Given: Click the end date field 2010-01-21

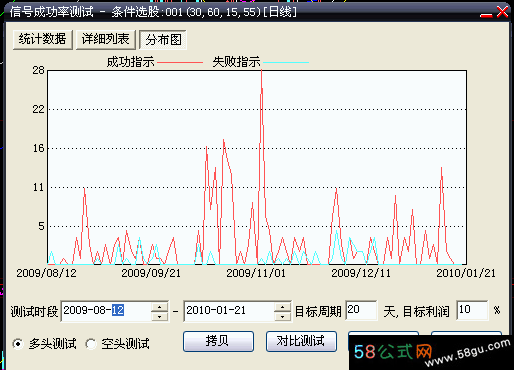Looking at the screenshot, I should point(229,311).
